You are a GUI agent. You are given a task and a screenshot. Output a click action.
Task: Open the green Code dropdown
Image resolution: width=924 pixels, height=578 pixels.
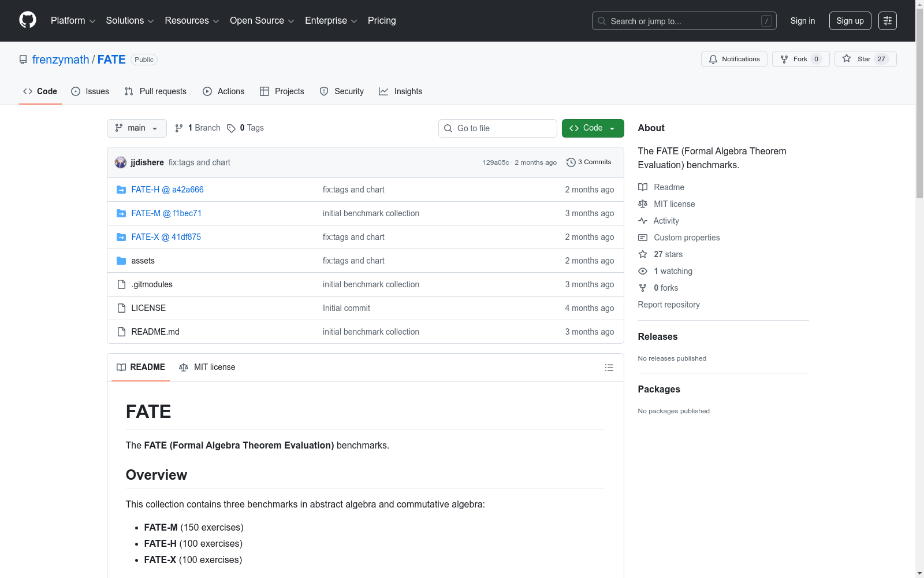click(593, 128)
